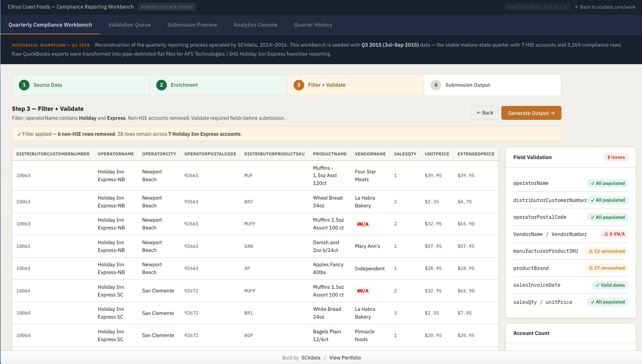The height and width of the screenshot is (364, 642).
Task: Select step 4 Submission Output
Action: click(492, 85)
